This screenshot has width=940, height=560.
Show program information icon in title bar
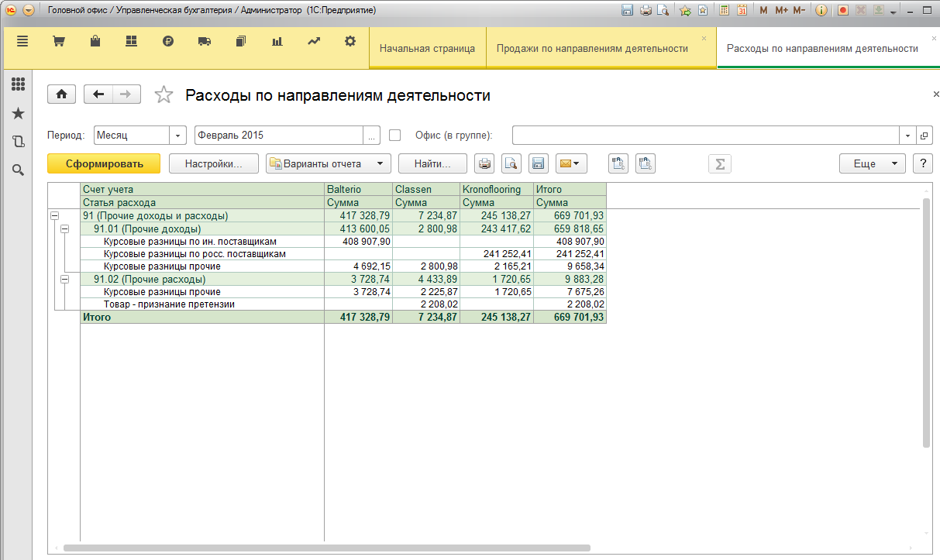click(822, 11)
